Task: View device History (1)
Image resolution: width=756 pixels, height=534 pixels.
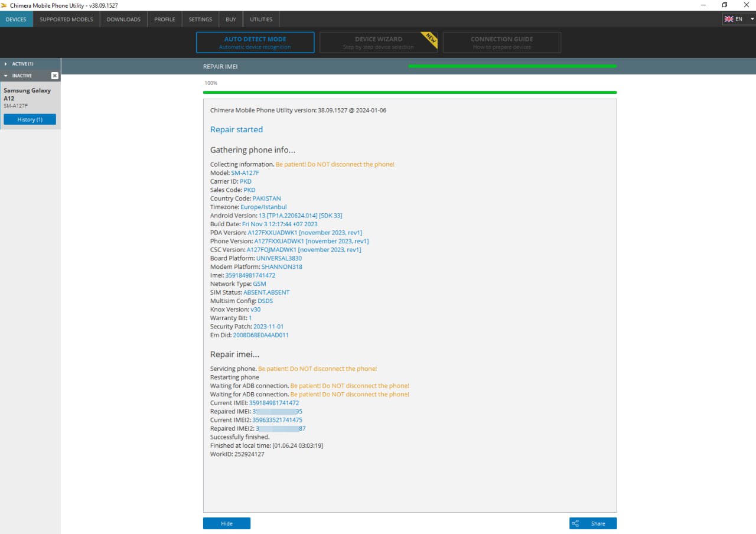Action: tap(30, 119)
